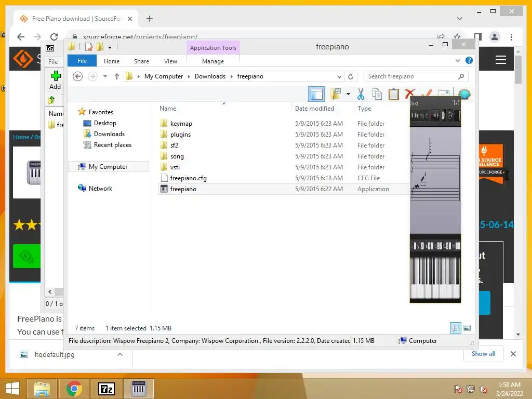Click the folder options icon with checkmark
This screenshot has width=532, height=399.
pyautogui.click(x=336, y=94)
